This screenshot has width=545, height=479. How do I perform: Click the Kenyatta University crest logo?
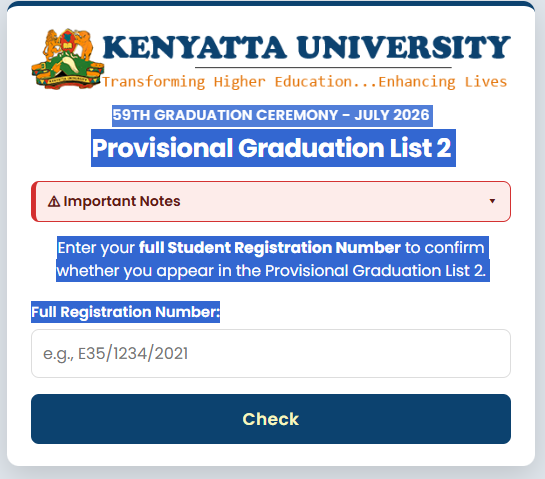(67, 59)
